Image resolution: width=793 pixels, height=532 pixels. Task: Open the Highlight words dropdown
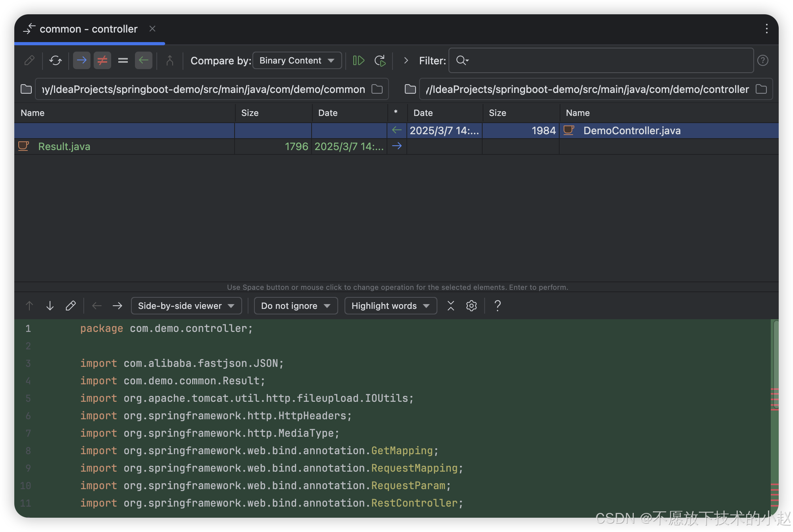click(391, 306)
